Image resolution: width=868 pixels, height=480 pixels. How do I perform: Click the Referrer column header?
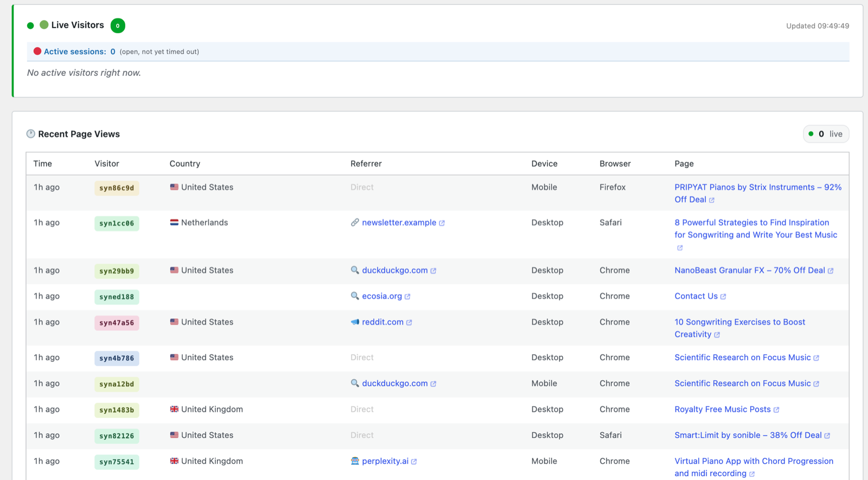click(366, 164)
